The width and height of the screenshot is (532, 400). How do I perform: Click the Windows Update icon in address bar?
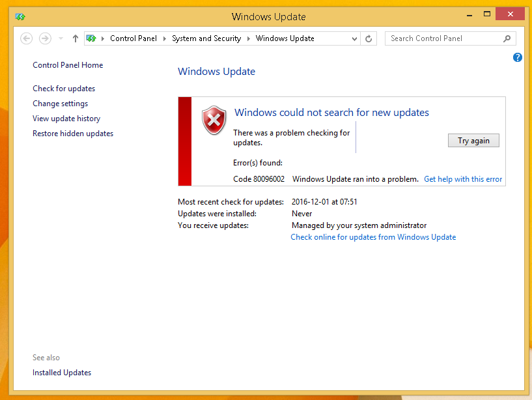pyautogui.click(x=91, y=38)
